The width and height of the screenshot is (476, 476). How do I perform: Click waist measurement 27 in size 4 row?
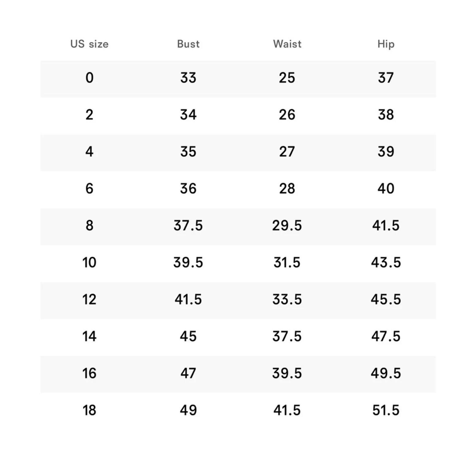[x=287, y=152]
